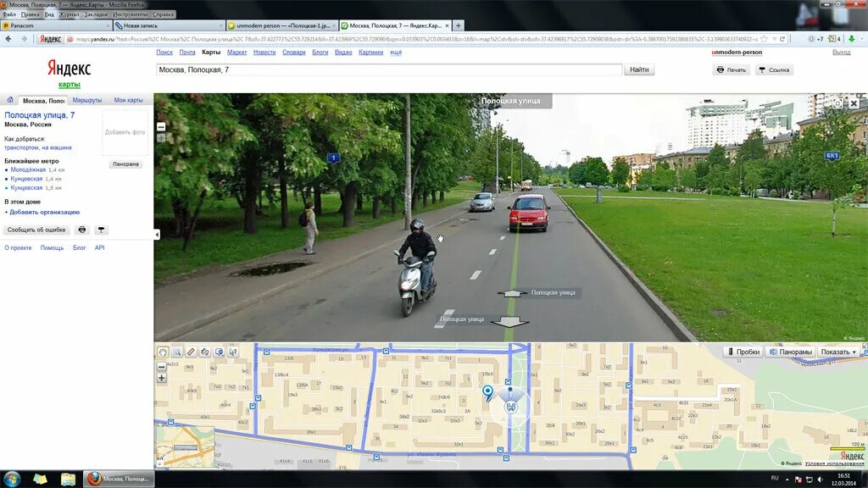This screenshot has width=868, height=488.
Task: Open the Показать dropdown
Action: 838,352
